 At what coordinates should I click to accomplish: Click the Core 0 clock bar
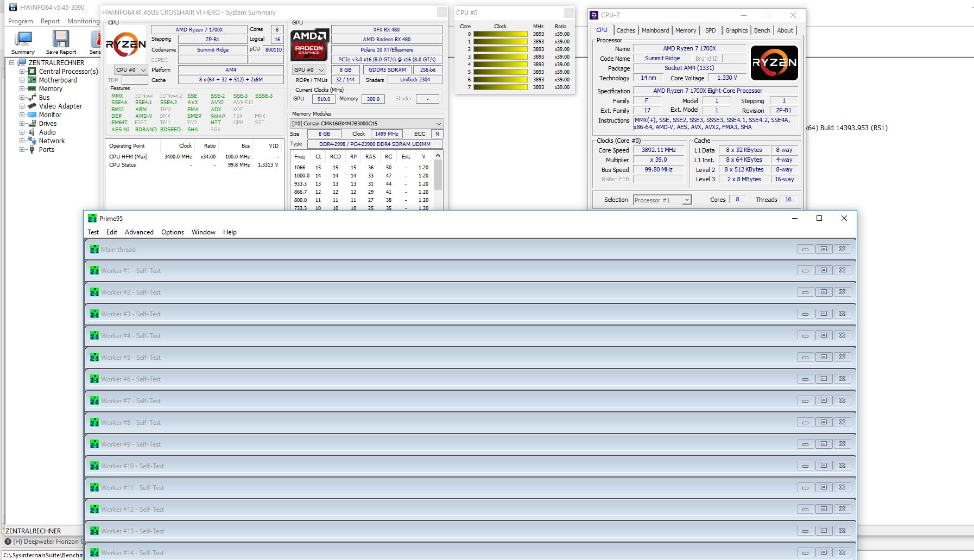(x=500, y=34)
